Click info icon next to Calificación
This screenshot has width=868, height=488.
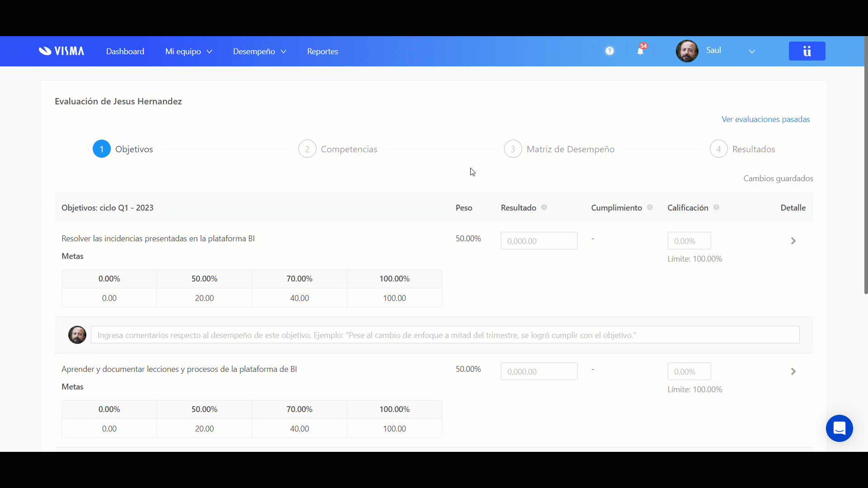pyautogui.click(x=716, y=207)
